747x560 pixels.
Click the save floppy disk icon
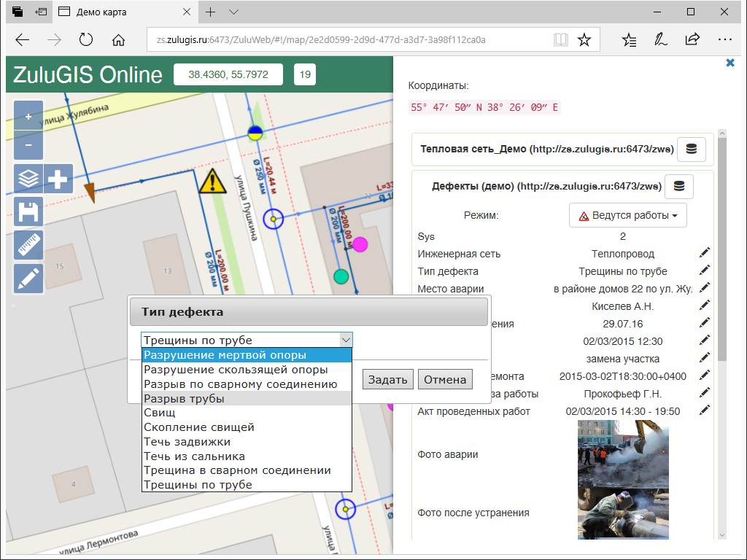28,212
